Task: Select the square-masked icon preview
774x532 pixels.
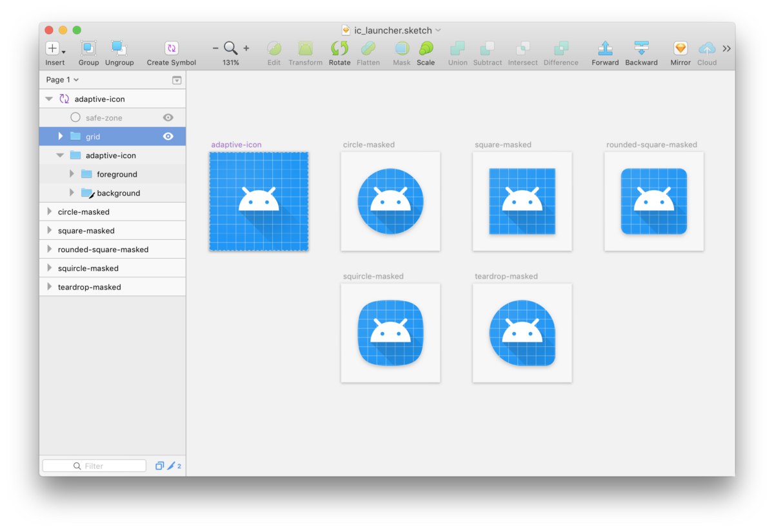Action: point(522,201)
